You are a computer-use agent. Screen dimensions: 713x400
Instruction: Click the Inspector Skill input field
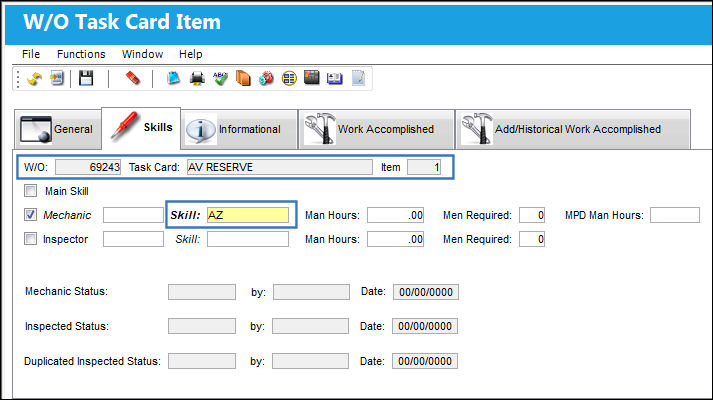pyautogui.click(x=248, y=239)
